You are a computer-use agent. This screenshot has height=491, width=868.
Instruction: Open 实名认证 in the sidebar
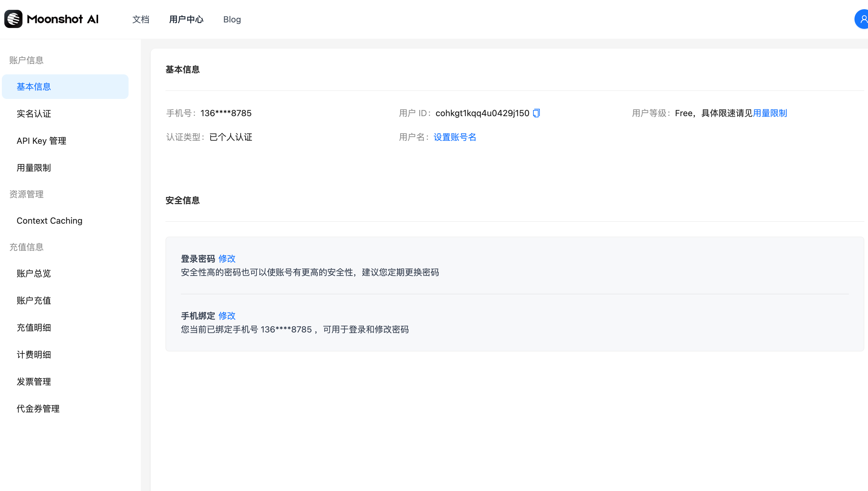34,114
